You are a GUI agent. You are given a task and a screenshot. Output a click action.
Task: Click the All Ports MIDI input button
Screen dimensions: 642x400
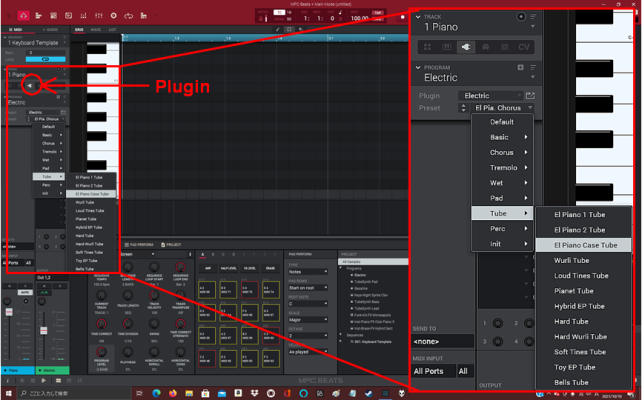coord(433,371)
